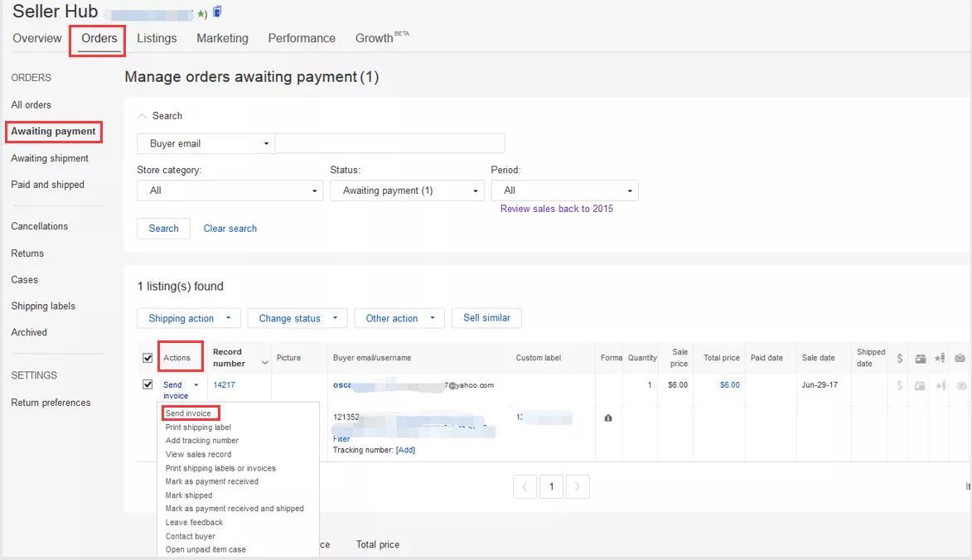Click the padlock icon in the Format column
This screenshot has width=972, height=560.
coord(608,418)
